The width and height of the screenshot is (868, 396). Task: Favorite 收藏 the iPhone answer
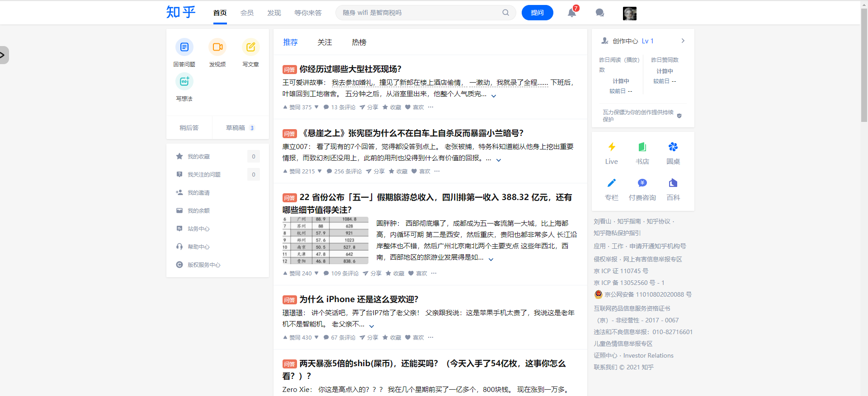[x=392, y=338]
